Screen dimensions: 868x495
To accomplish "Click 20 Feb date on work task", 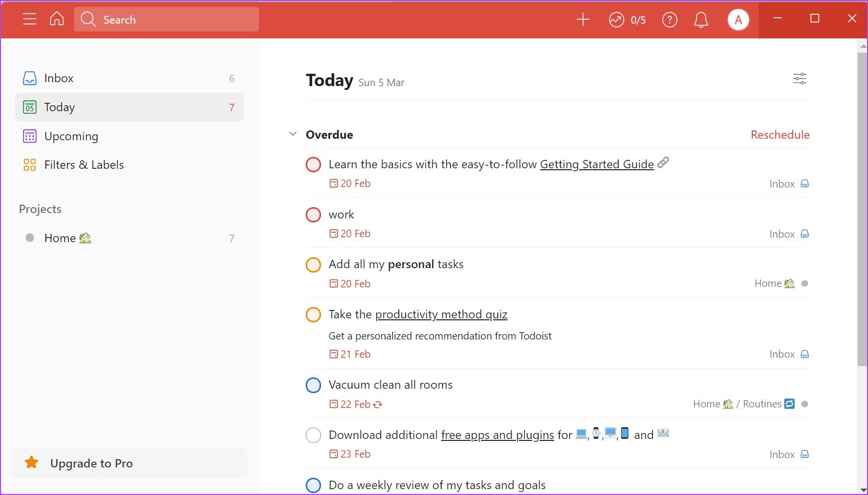I will point(350,234).
